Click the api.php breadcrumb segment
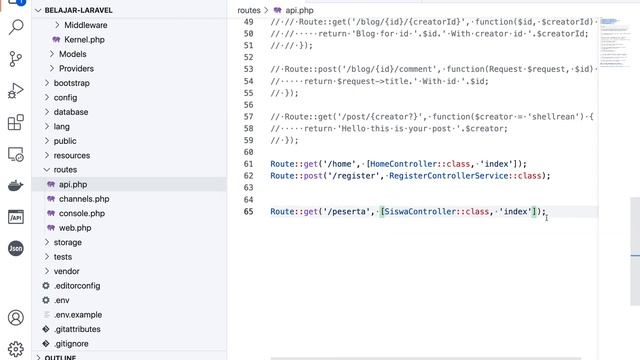 point(299,10)
